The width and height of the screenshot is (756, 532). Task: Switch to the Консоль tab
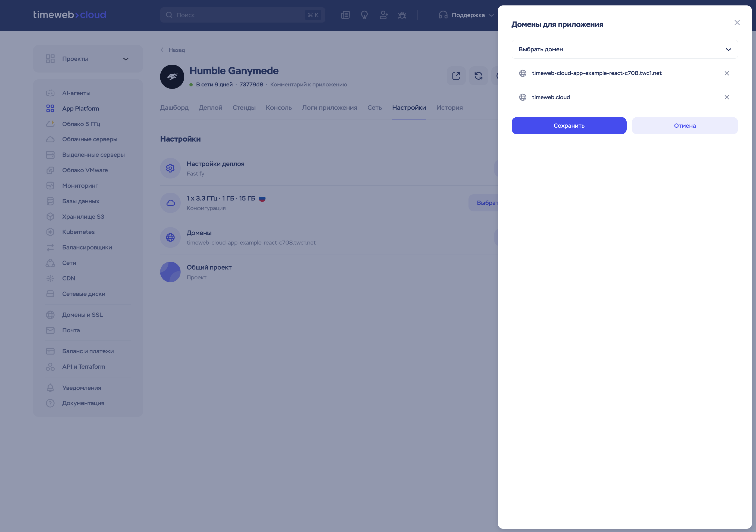279,108
